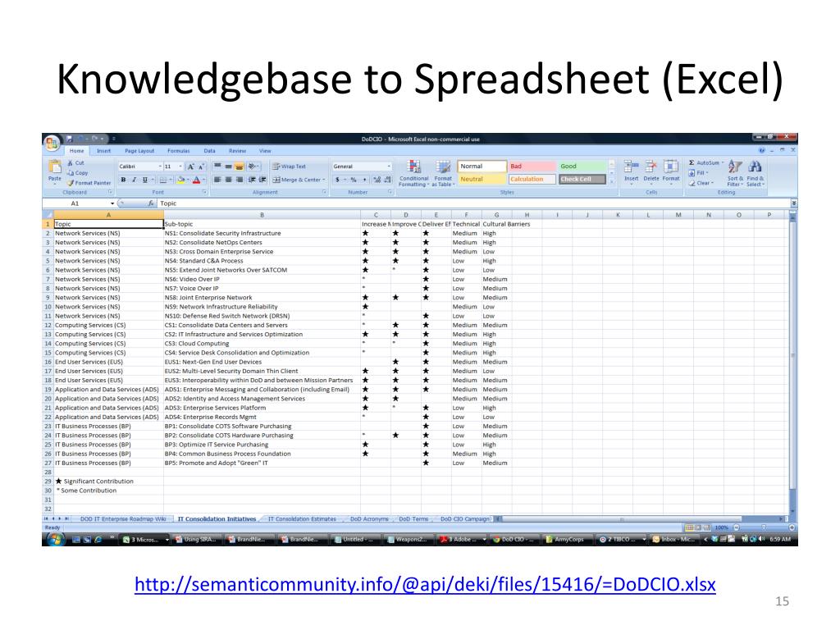Toggle Underline formatting
The height and width of the screenshot is (630, 840).
[x=144, y=180]
